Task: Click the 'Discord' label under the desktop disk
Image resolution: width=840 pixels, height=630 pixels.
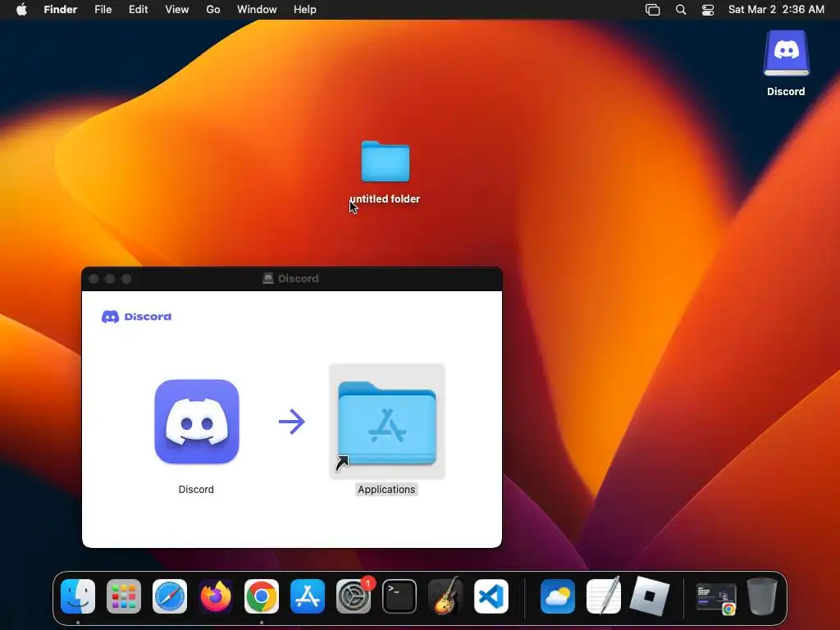Action: pos(786,92)
